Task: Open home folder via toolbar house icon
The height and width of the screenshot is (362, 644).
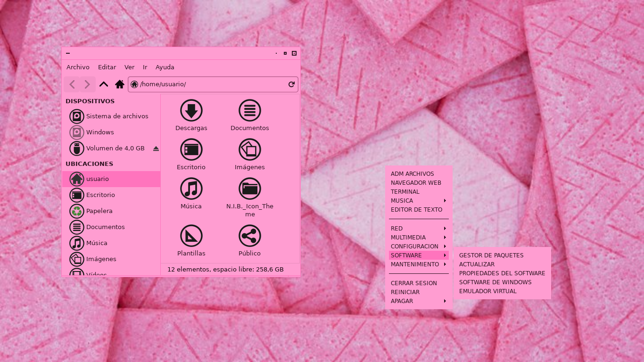Action: pyautogui.click(x=120, y=84)
